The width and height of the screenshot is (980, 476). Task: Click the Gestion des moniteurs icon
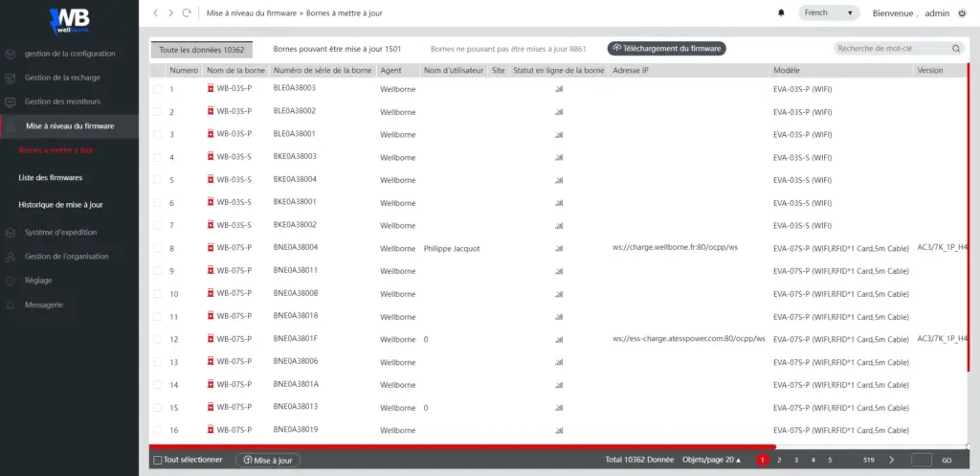10,102
